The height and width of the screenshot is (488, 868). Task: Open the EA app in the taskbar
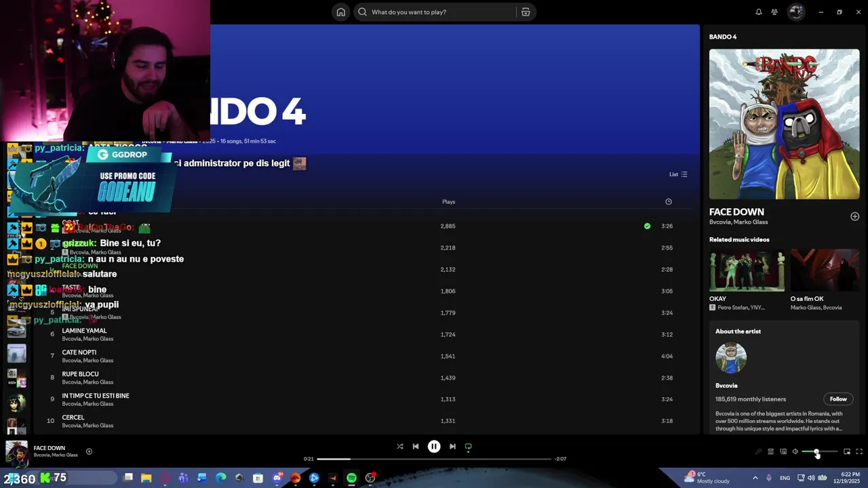295,478
